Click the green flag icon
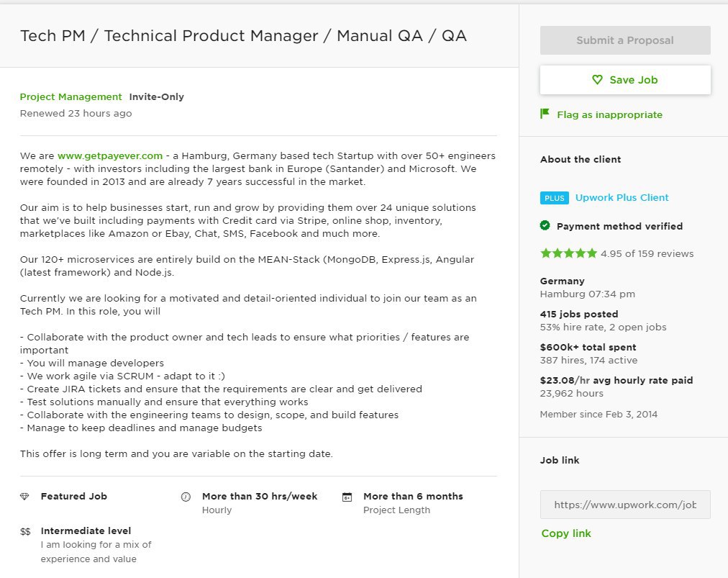The image size is (728, 578). pos(545,114)
